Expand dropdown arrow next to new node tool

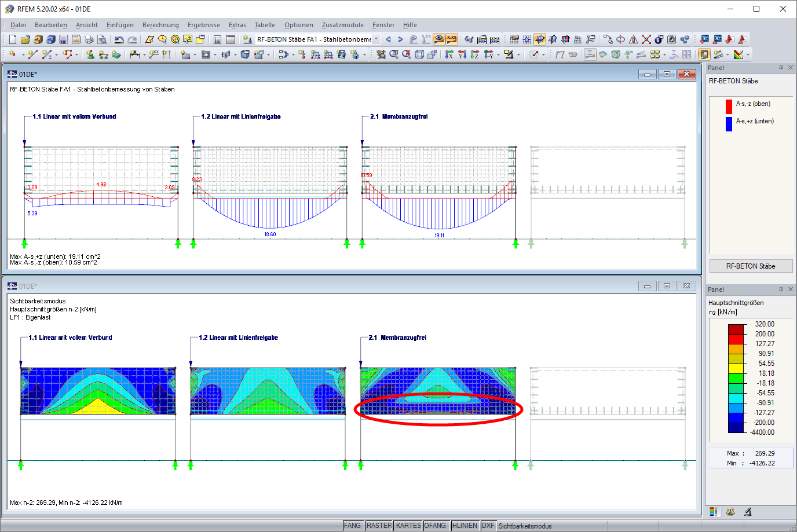(23, 54)
